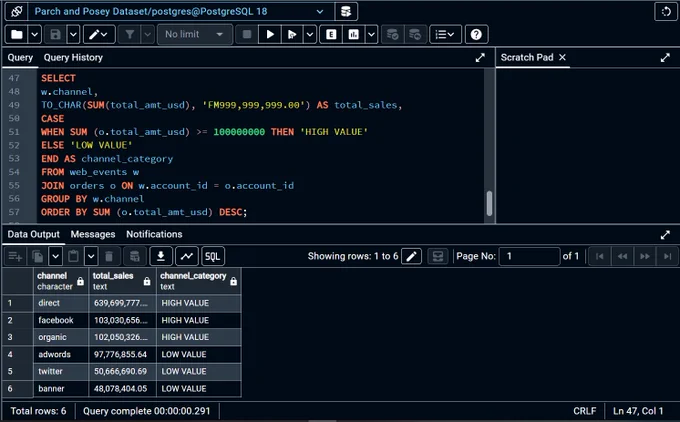Click the CRLF line ending indicator

(x=584, y=411)
